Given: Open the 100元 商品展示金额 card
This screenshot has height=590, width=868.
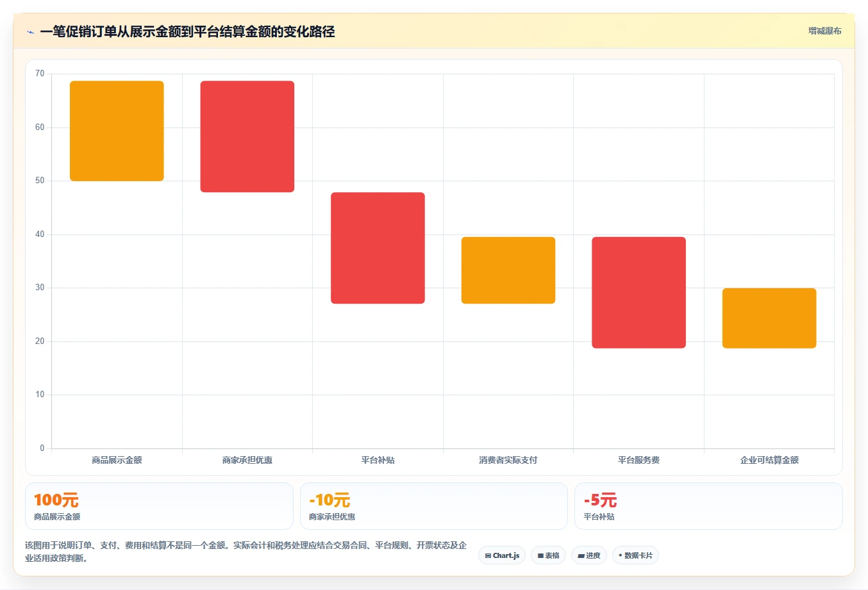Looking at the screenshot, I should pyautogui.click(x=159, y=506).
